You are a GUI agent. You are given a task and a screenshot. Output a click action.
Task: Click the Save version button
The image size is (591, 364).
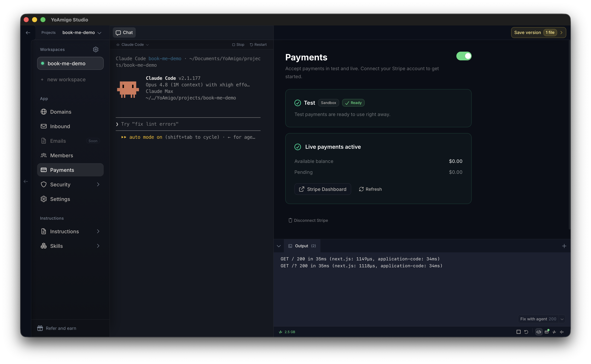pyautogui.click(x=538, y=33)
